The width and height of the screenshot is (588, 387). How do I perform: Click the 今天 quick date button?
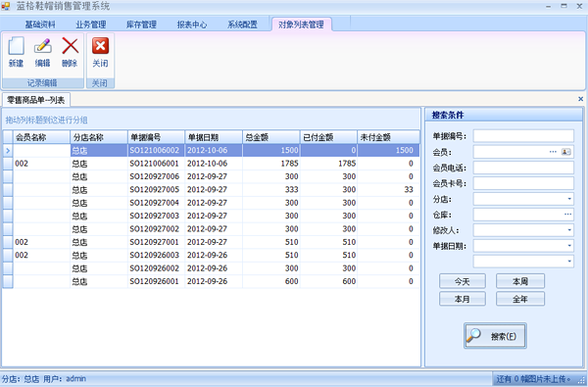[x=462, y=281]
